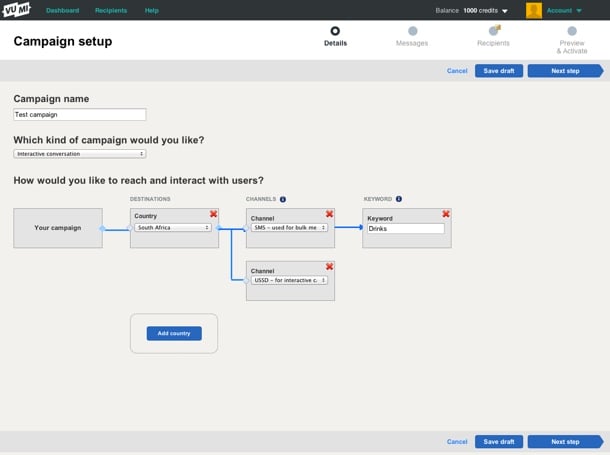The width and height of the screenshot is (610, 455).
Task: Click the Add country button
Action: (174, 333)
